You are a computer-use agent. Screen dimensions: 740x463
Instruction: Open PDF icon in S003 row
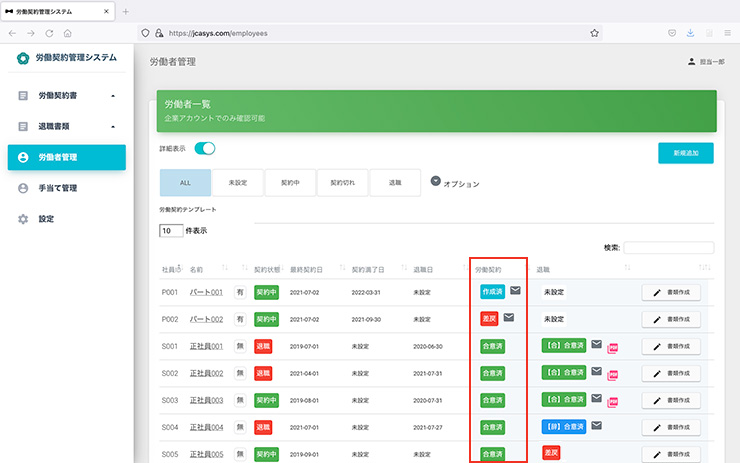tap(613, 402)
